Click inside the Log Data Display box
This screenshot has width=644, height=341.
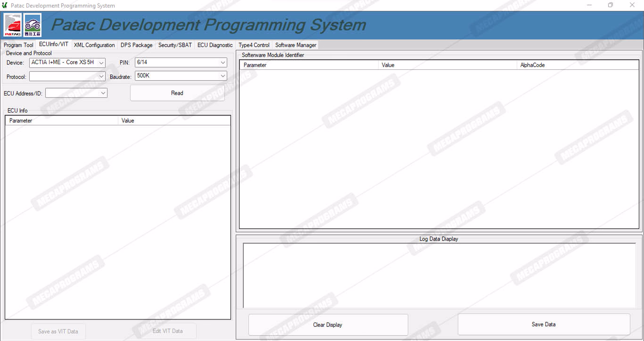[439, 275]
